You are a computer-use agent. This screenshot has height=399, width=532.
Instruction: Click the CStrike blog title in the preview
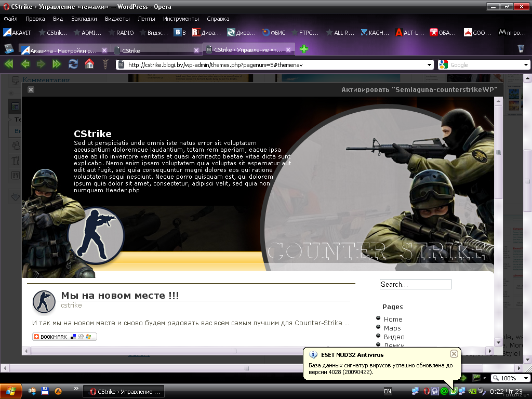click(x=92, y=134)
